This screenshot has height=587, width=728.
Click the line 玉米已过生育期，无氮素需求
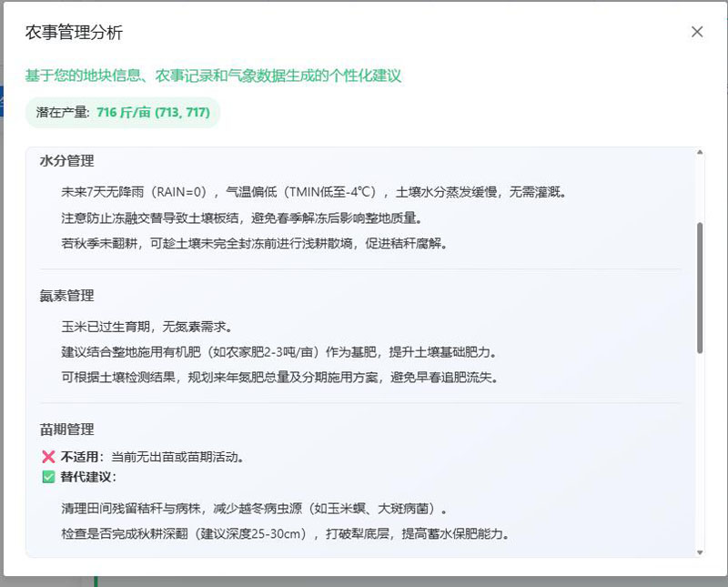click(147, 327)
